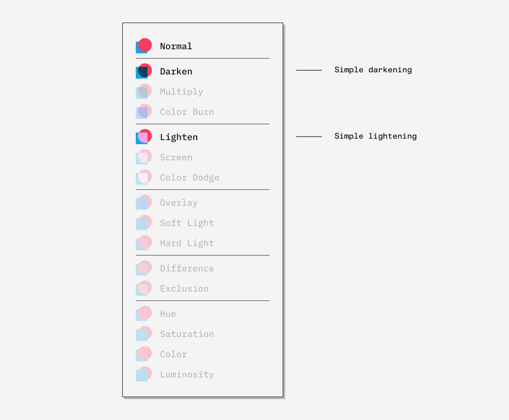Pick the Lighten blend mode
The image size is (509, 420).
(x=179, y=137)
